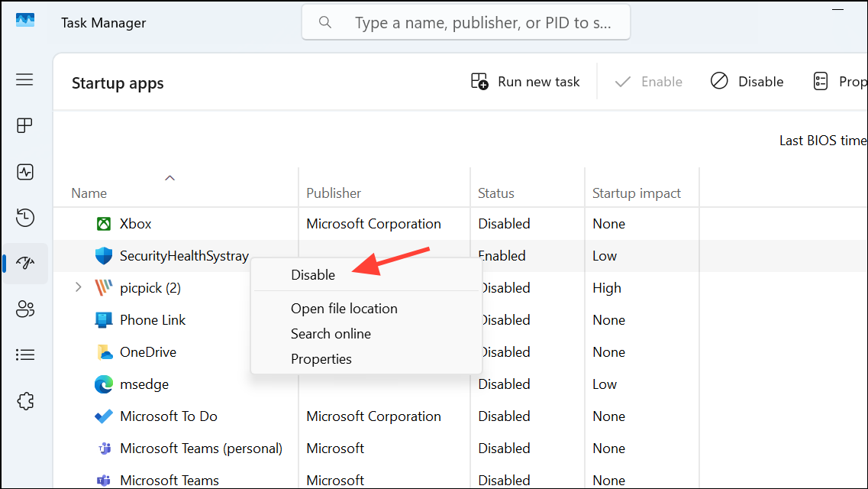Toggle sort arrow above Name column

pyautogui.click(x=170, y=178)
